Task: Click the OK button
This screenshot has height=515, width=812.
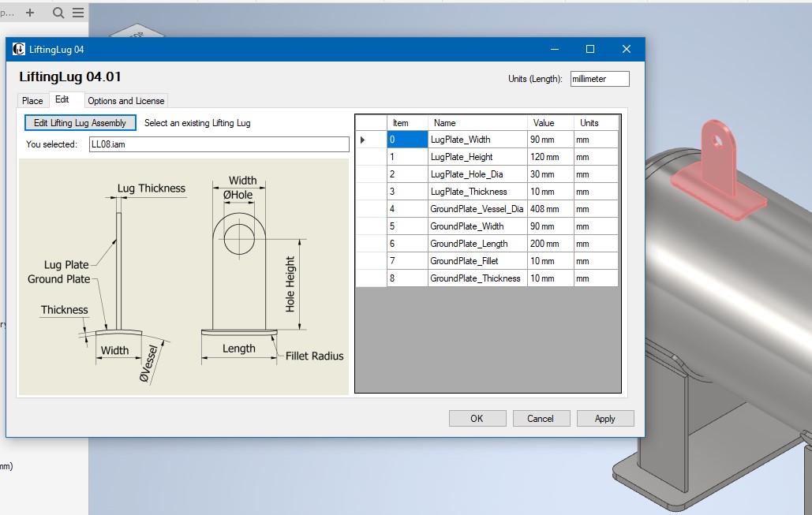Action: tap(477, 419)
